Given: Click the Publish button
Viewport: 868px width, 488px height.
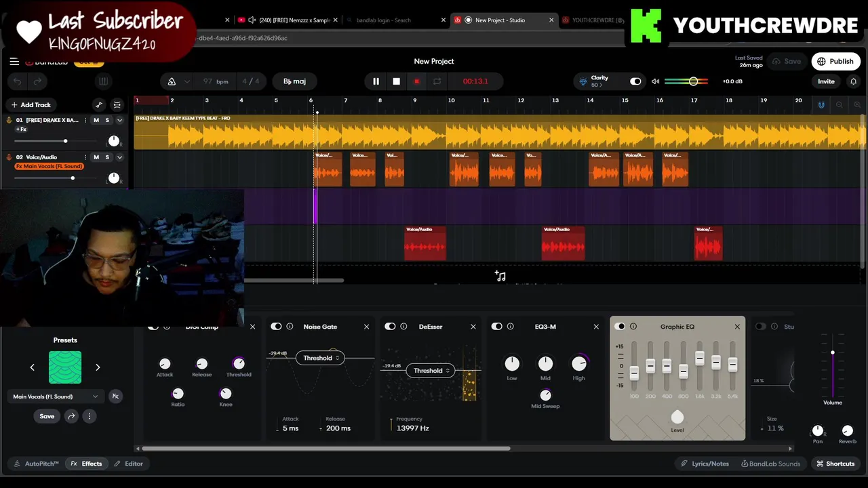Looking at the screenshot, I should point(835,61).
